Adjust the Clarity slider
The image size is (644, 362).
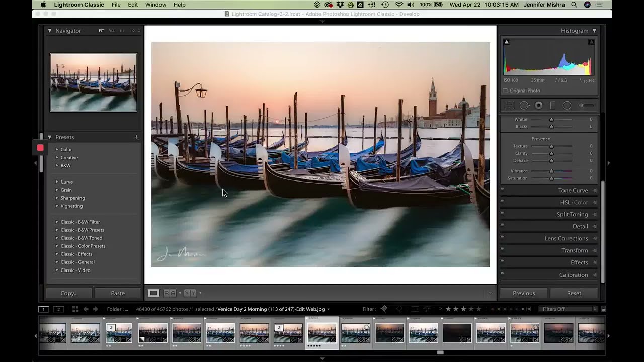(551, 153)
